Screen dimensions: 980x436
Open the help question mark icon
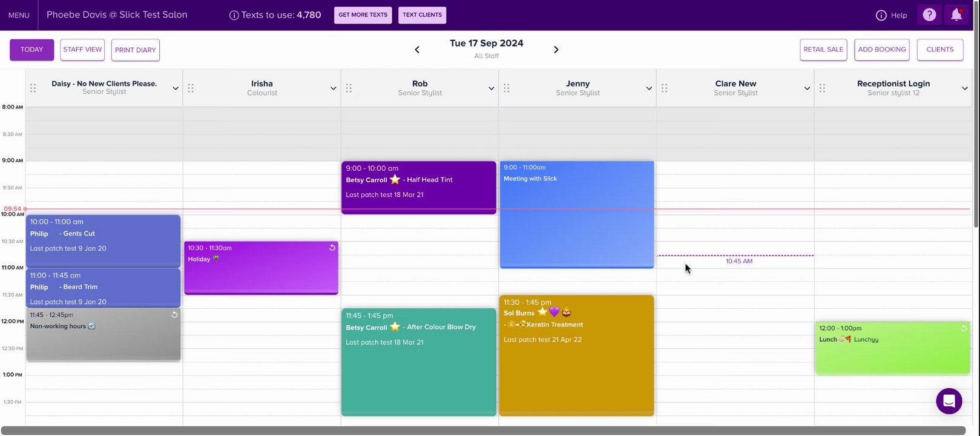pyautogui.click(x=929, y=15)
